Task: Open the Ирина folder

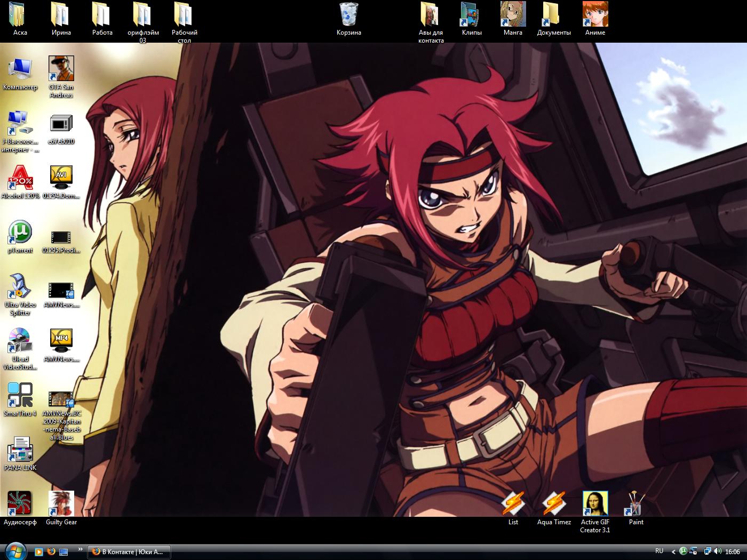Action: (61, 19)
